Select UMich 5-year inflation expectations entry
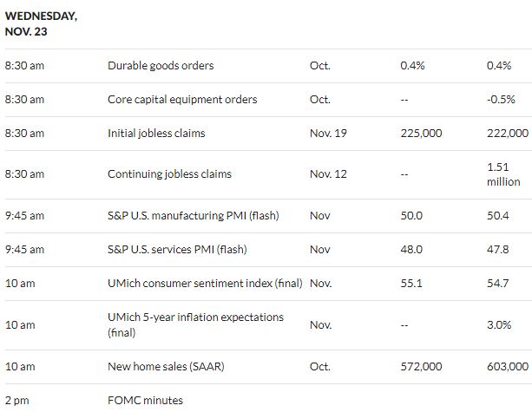The width and height of the screenshot is (532, 412). tap(195, 324)
